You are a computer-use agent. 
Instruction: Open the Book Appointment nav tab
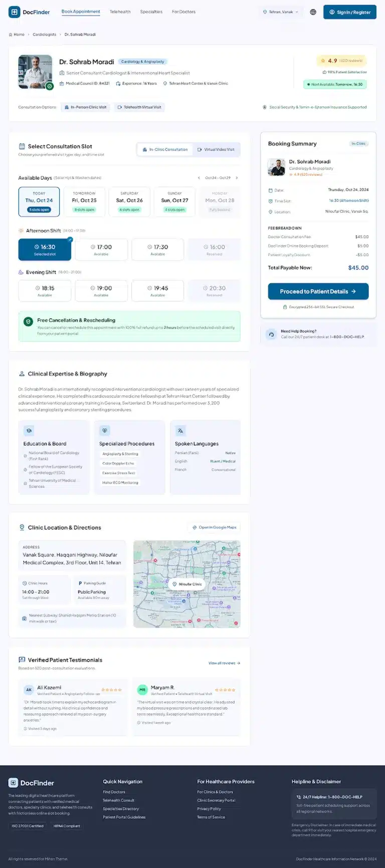81,12
